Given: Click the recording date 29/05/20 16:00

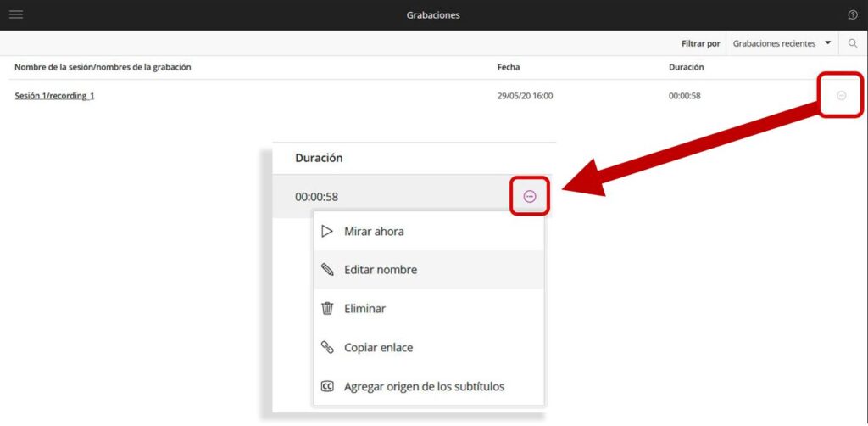Looking at the screenshot, I should (525, 96).
